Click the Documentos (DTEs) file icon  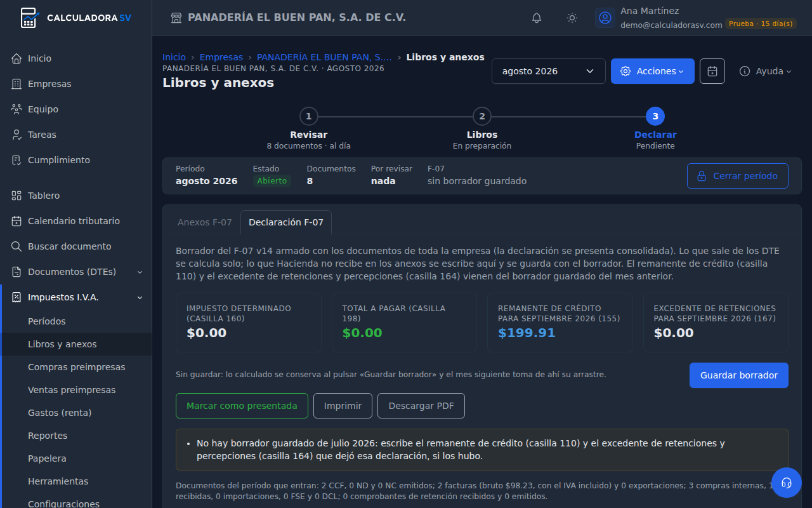point(16,272)
